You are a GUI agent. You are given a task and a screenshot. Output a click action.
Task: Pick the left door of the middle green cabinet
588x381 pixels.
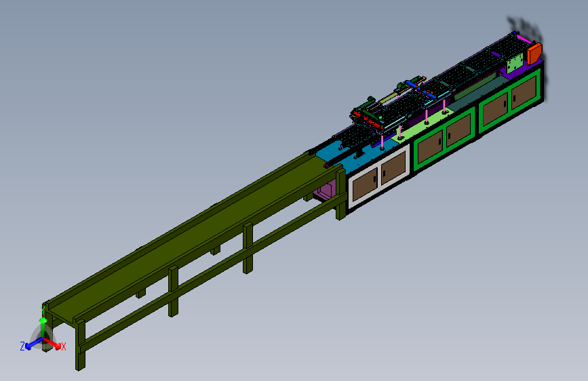coord(430,146)
